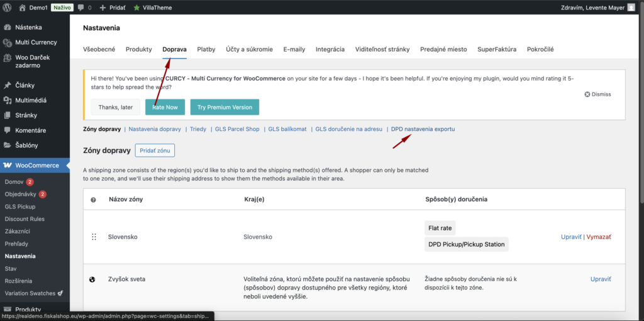
Task: Click the Try Premium Version button
Action: [x=224, y=107]
